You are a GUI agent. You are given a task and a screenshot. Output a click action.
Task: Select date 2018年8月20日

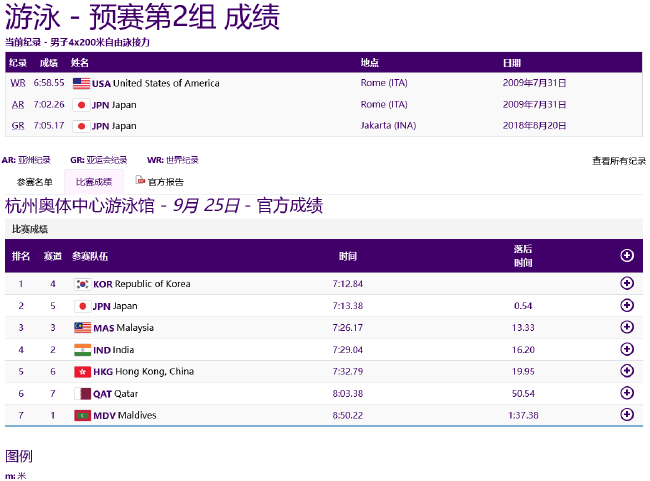point(534,126)
